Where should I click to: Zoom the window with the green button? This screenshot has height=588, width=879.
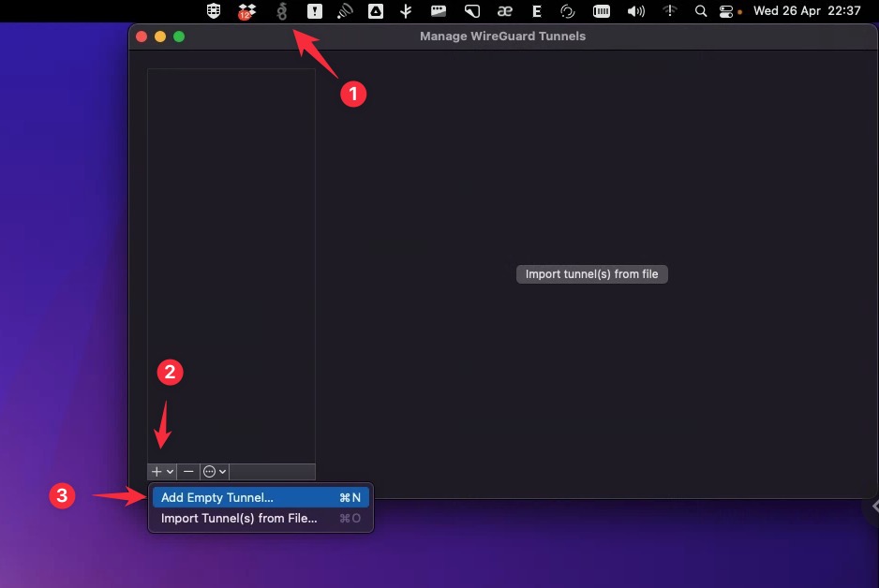tap(179, 37)
